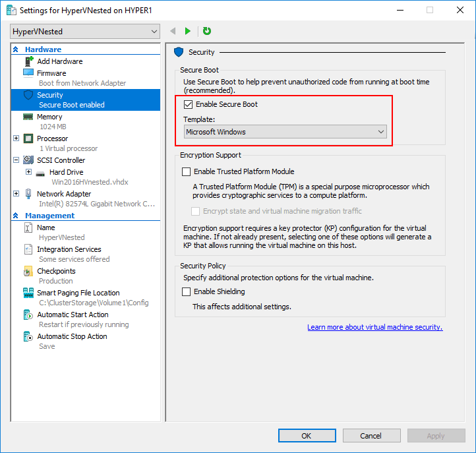This screenshot has width=476, height=453.
Task: Click the OK button
Action: click(x=307, y=436)
